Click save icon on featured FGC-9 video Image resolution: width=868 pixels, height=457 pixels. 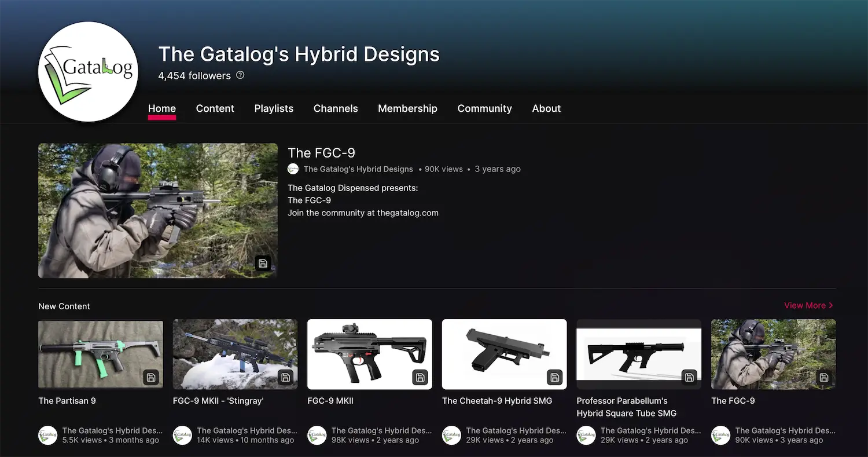tap(263, 264)
